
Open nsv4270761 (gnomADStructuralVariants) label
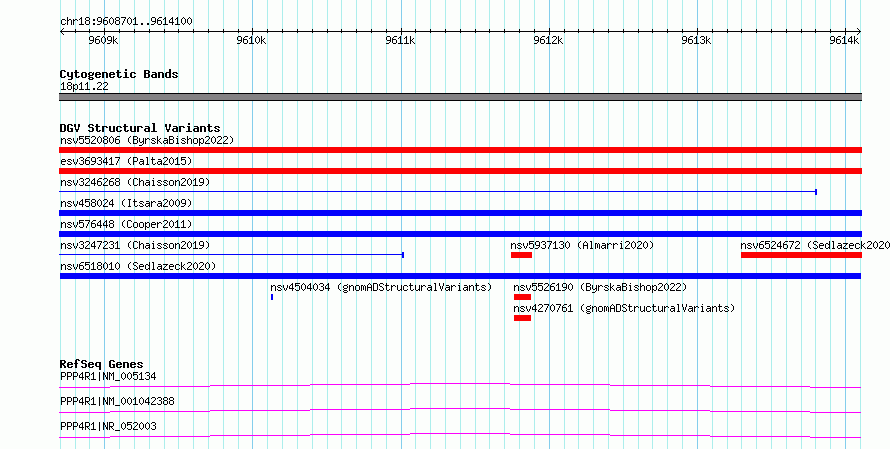click(624, 308)
